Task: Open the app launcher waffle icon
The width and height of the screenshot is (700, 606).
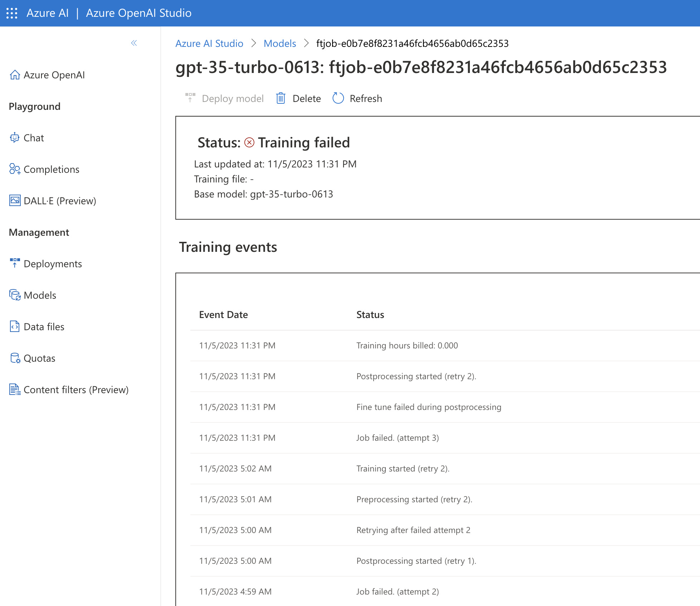Action: pyautogui.click(x=12, y=13)
